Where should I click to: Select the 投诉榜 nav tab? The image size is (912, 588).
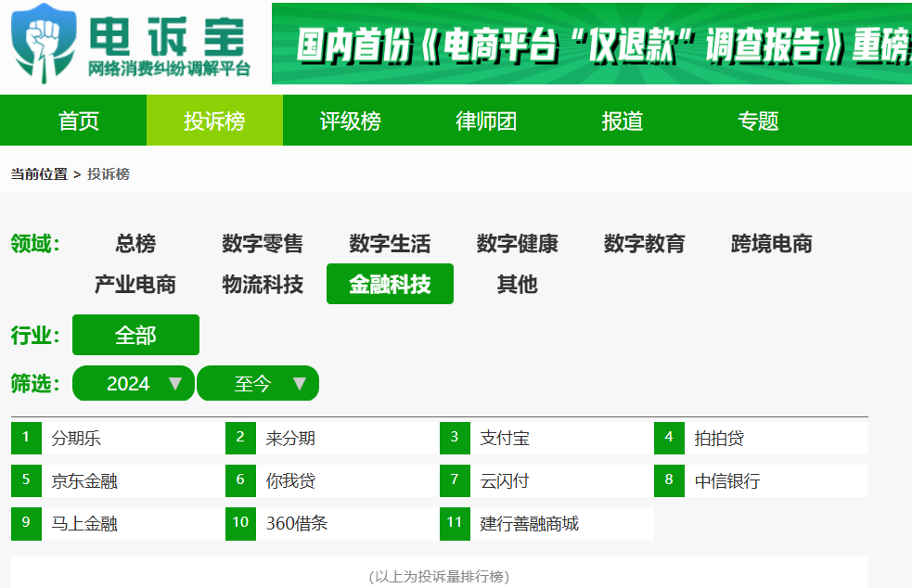click(x=214, y=121)
